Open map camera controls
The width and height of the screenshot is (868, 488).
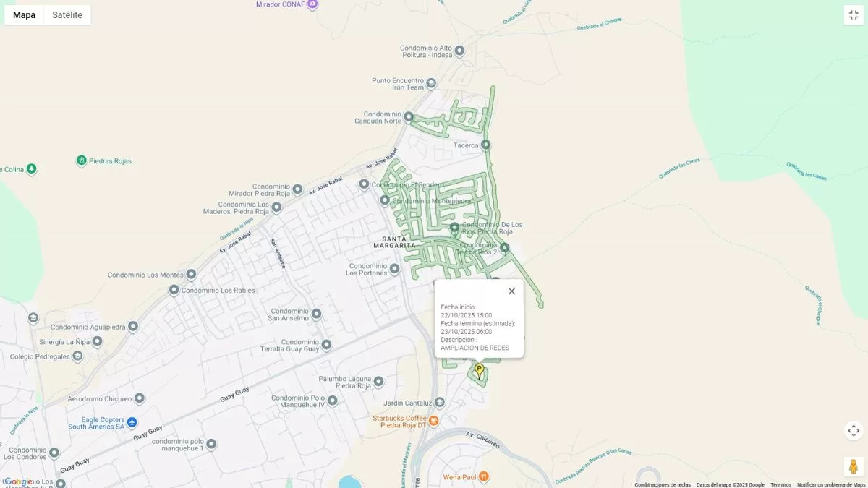[x=854, y=431]
